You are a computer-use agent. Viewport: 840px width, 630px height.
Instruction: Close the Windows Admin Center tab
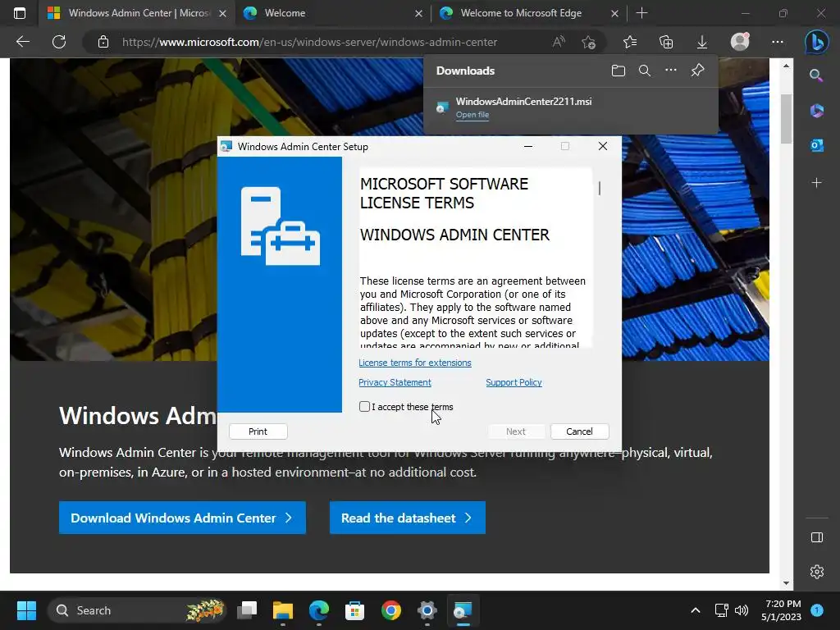click(x=223, y=13)
